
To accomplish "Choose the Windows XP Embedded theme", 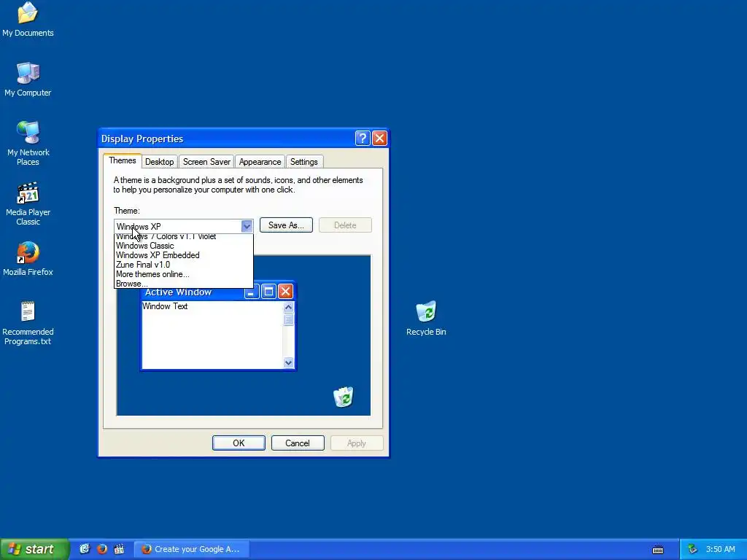I will tap(183, 255).
